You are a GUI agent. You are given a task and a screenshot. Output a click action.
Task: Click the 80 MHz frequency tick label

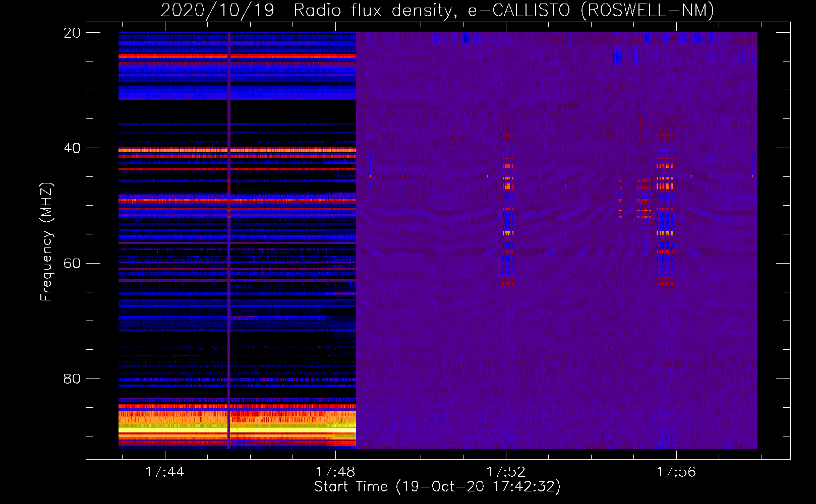tap(72, 379)
